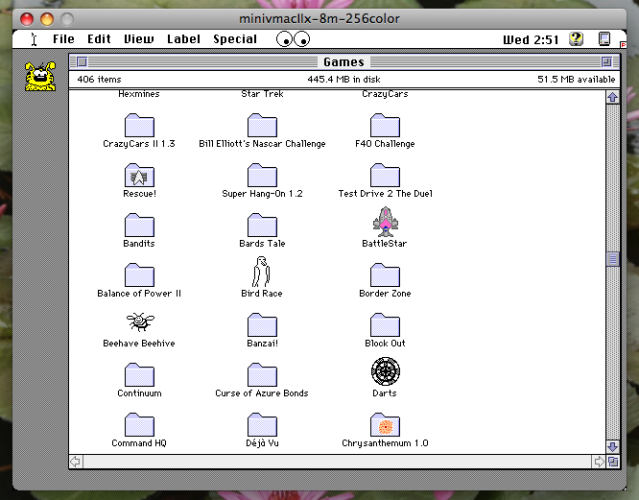
Task: Select the Bandits folder
Action: (x=139, y=225)
